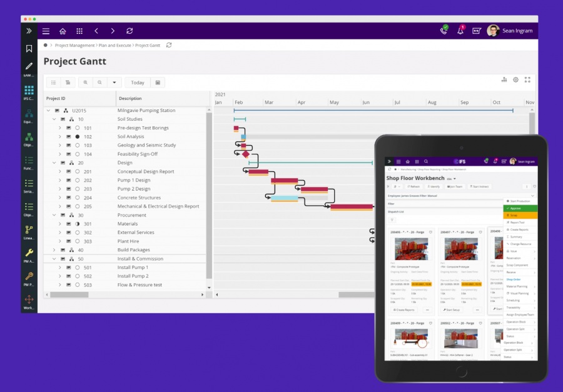Navigate back with left arrow

tap(96, 31)
